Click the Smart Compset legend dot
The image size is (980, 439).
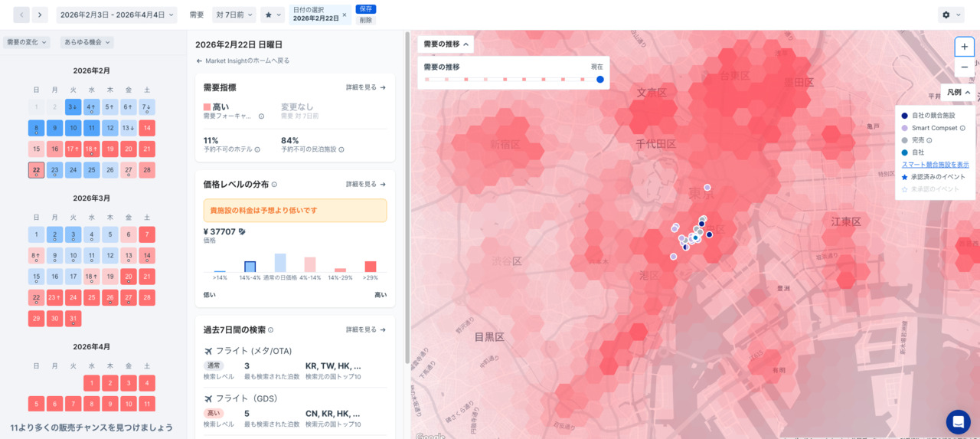point(905,128)
